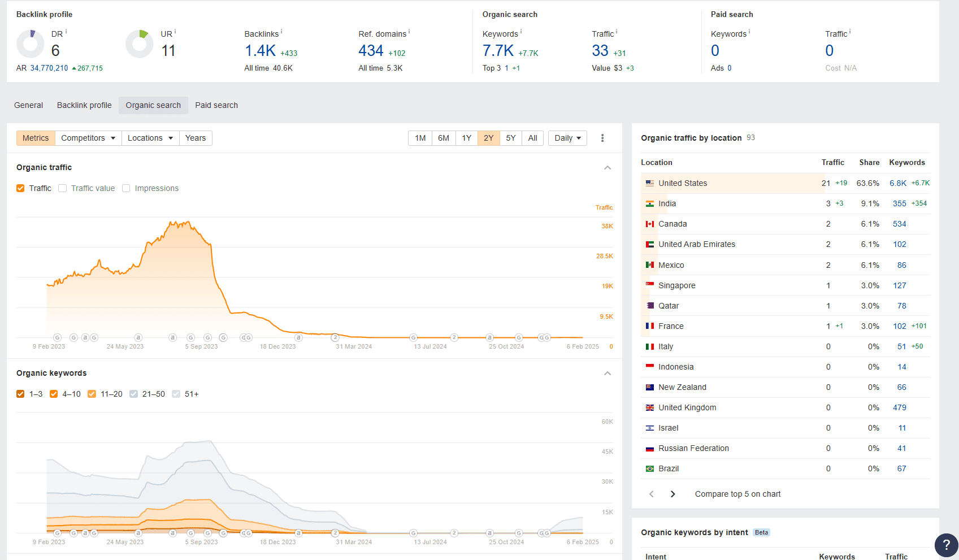Open the three-dot menu beside Daily dropdown
This screenshot has height=560, width=959.
(602, 138)
